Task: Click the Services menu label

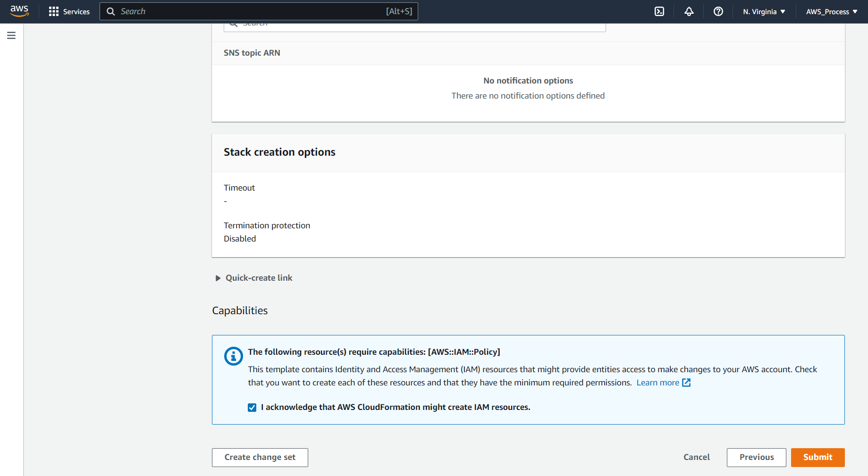Action: click(76, 11)
